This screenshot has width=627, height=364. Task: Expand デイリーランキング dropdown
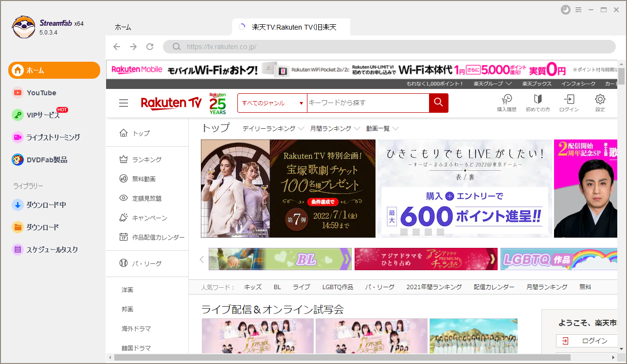(x=273, y=129)
